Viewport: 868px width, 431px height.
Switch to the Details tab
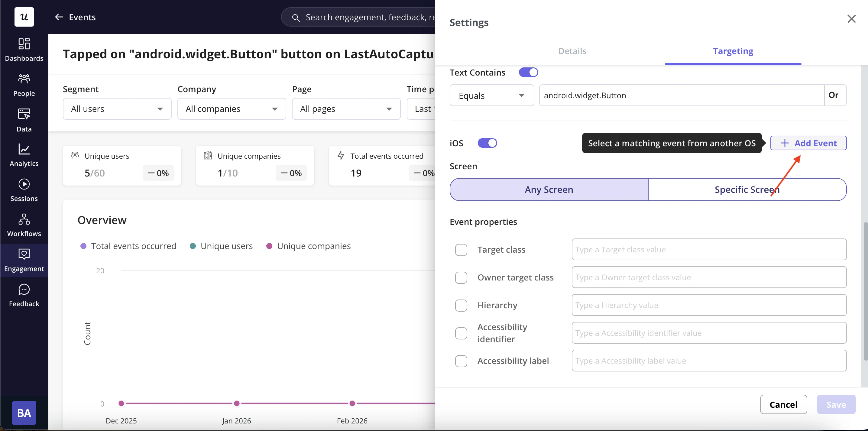click(572, 51)
